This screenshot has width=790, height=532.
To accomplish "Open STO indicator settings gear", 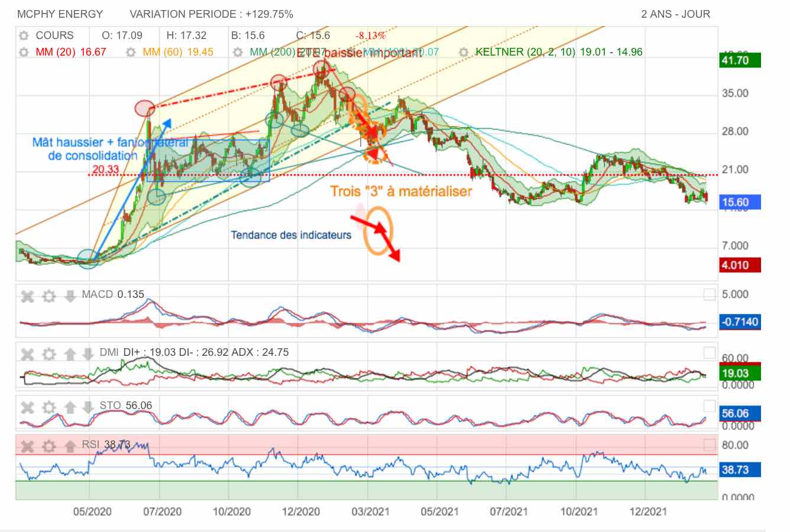I will 49,407.
